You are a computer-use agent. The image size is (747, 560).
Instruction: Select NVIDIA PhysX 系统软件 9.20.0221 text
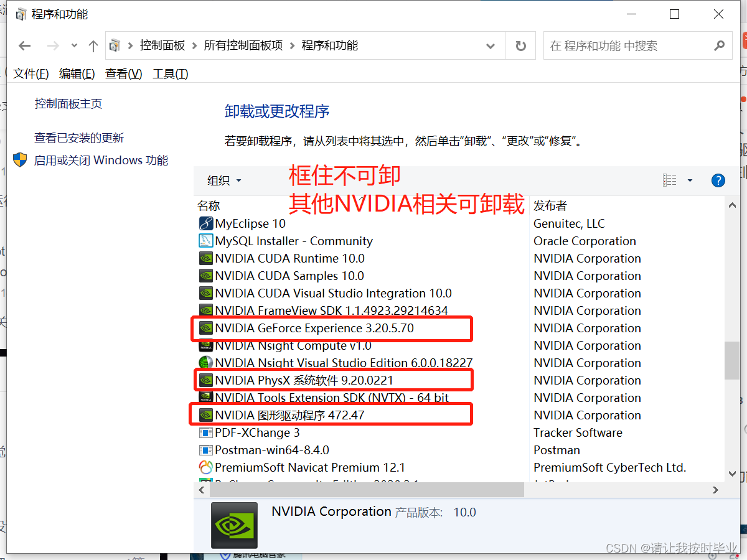point(304,380)
